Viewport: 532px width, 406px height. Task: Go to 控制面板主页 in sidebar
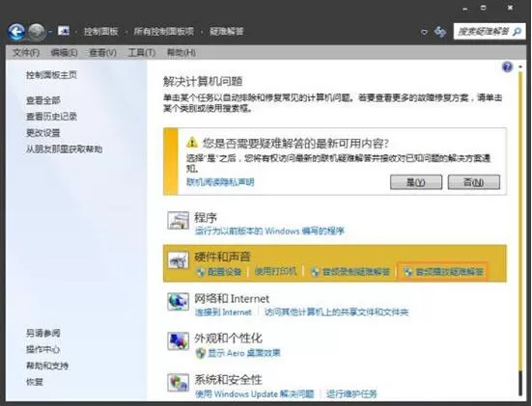pyautogui.click(x=51, y=74)
